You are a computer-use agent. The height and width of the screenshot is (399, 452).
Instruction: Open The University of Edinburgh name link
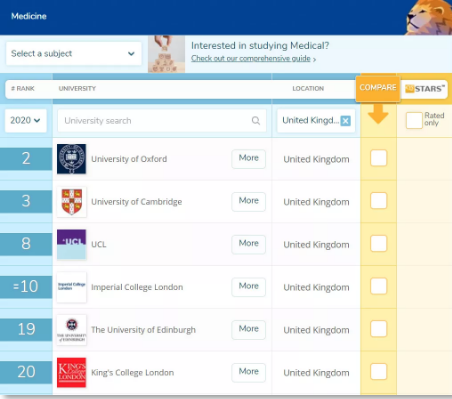(x=143, y=330)
